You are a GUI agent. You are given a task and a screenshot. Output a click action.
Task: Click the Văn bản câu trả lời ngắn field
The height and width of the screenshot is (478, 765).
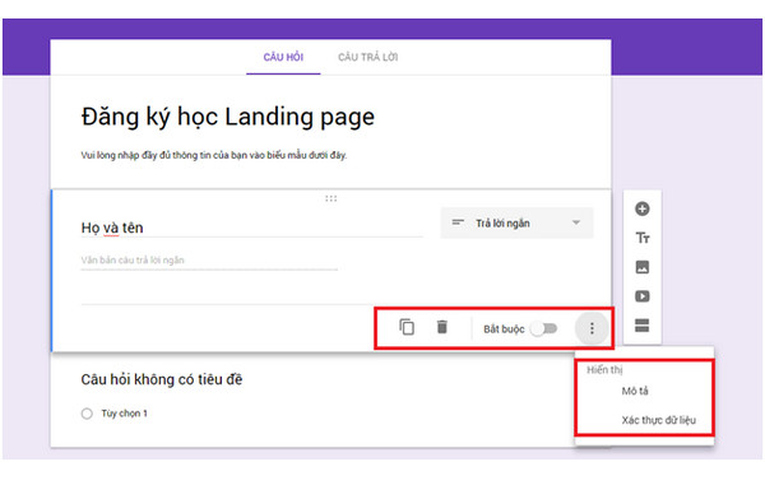209,260
